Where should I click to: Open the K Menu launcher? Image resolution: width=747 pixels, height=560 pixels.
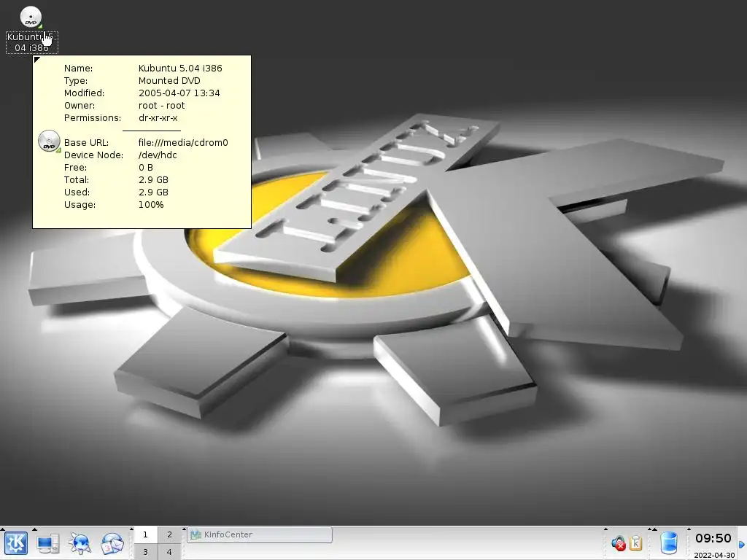point(16,543)
